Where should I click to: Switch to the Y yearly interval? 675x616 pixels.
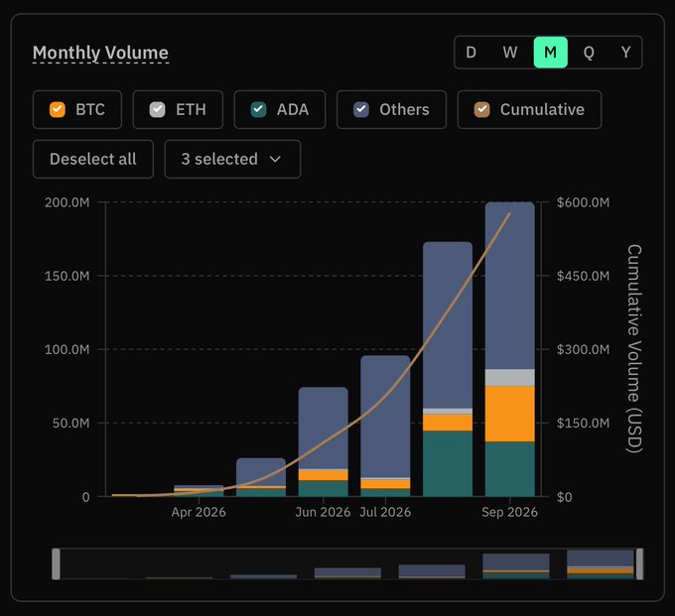pyautogui.click(x=626, y=53)
